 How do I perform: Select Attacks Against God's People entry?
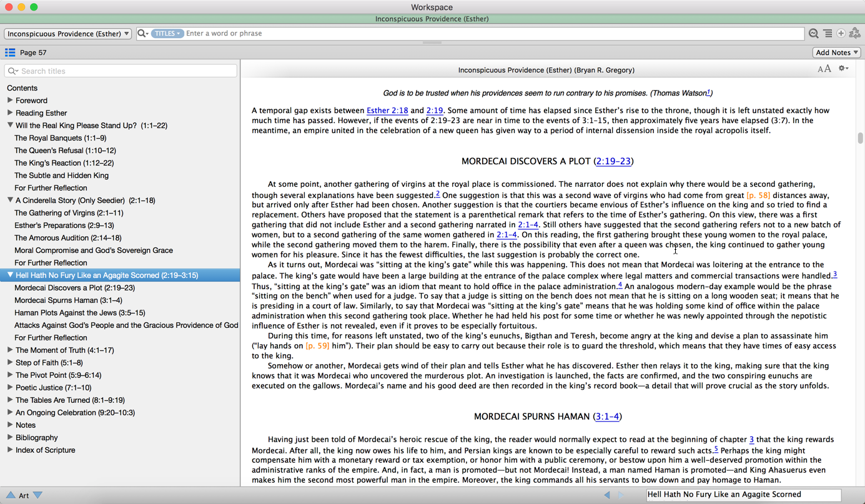[x=126, y=325]
